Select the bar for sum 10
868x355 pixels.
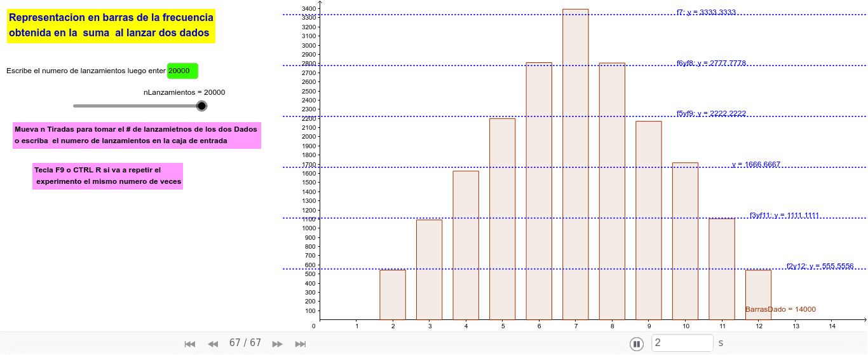click(x=685, y=241)
